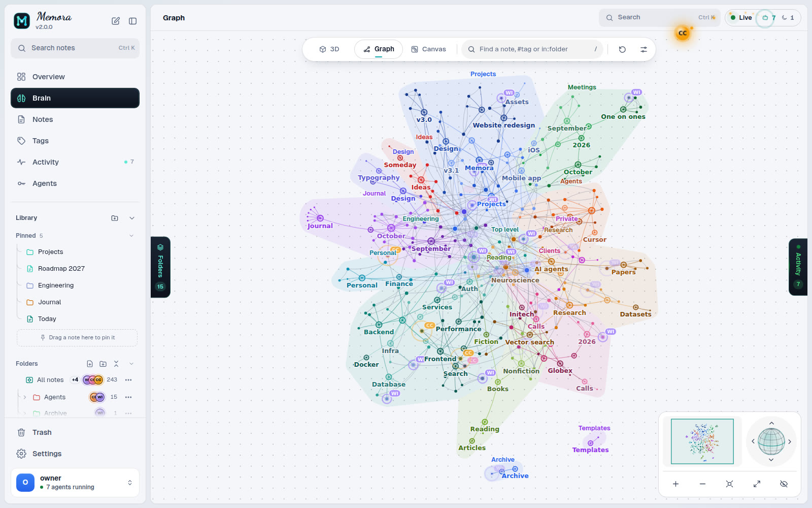Click Search notes field in sidebar
The width and height of the screenshot is (812, 508).
coord(75,48)
